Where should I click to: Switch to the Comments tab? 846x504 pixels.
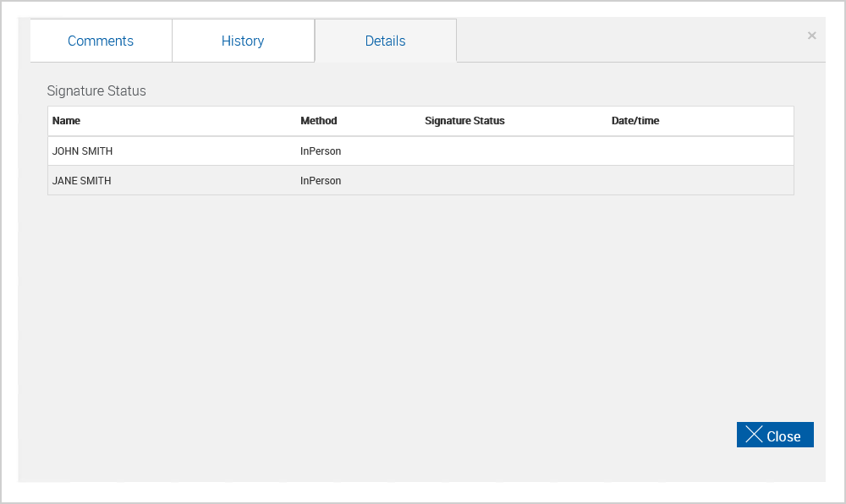tap(101, 41)
